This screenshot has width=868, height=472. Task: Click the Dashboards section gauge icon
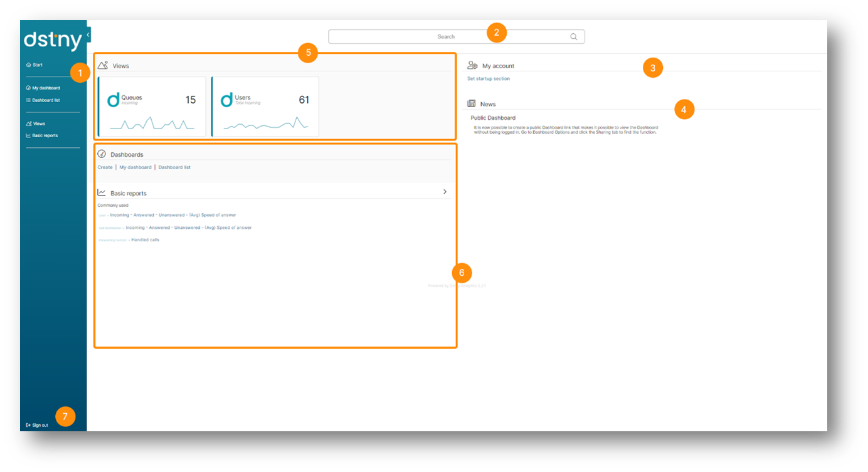[102, 154]
